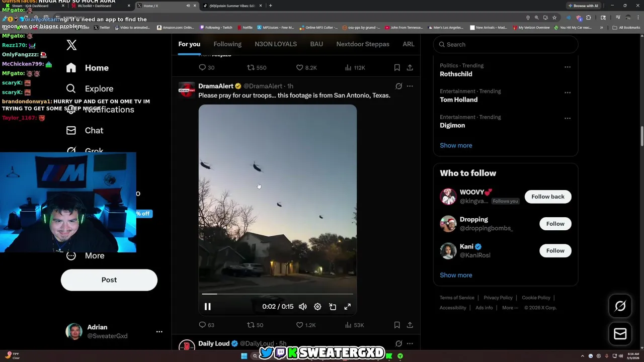This screenshot has height=362, width=644.
Task: Open the DramaAlert post more options menu
Action: pyautogui.click(x=410, y=86)
